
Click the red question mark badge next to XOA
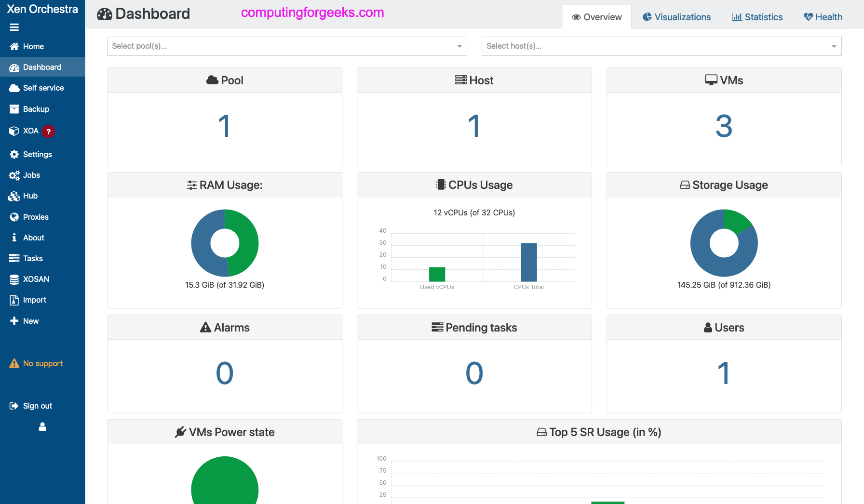(48, 131)
